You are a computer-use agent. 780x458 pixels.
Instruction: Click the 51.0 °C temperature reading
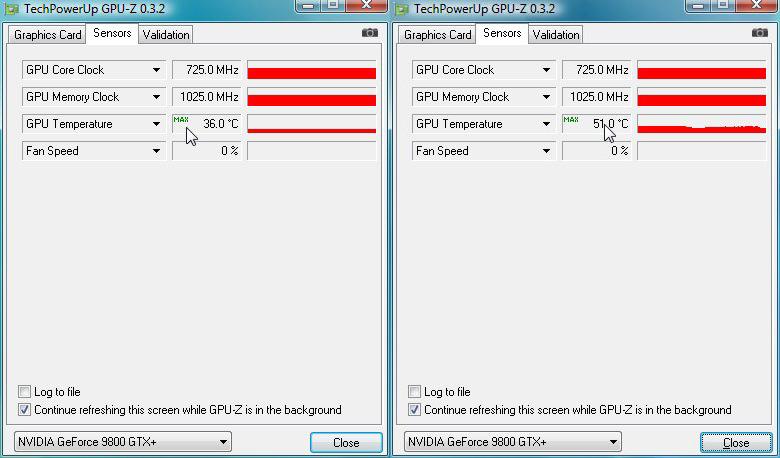pyautogui.click(x=596, y=124)
